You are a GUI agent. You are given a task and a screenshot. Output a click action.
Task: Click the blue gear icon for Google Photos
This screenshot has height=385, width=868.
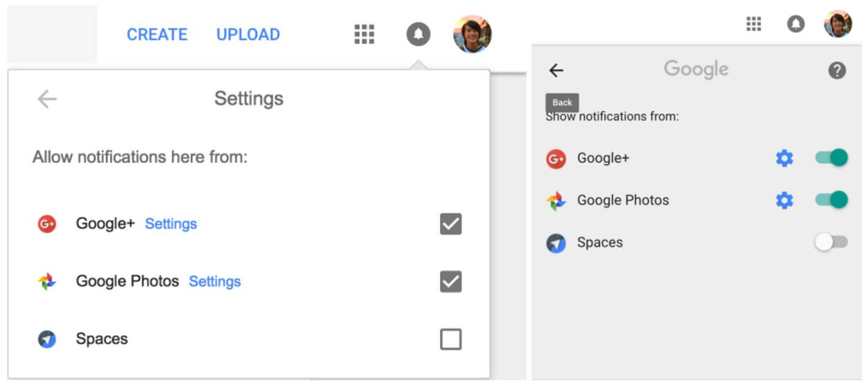[784, 200]
